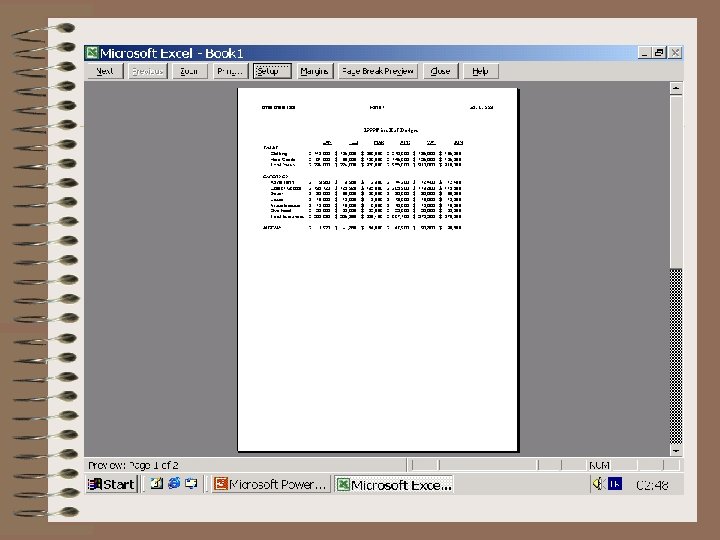Click the Excel icon in title bar
This screenshot has width=720, height=540.
92,53
